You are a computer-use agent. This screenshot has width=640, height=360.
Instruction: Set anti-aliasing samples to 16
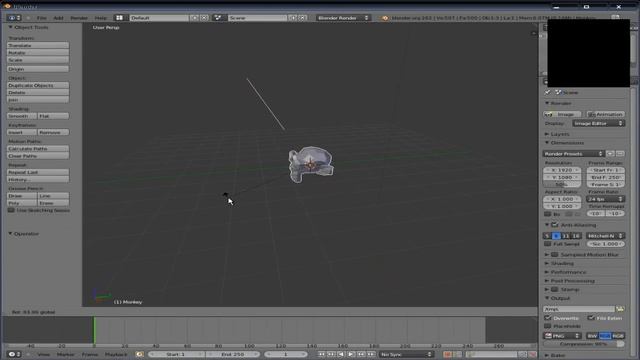tap(576, 236)
